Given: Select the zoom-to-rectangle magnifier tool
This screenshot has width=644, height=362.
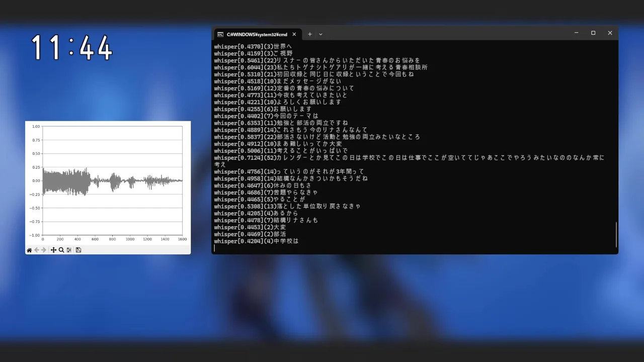Looking at the screenshot, I should tap(61, 250).
